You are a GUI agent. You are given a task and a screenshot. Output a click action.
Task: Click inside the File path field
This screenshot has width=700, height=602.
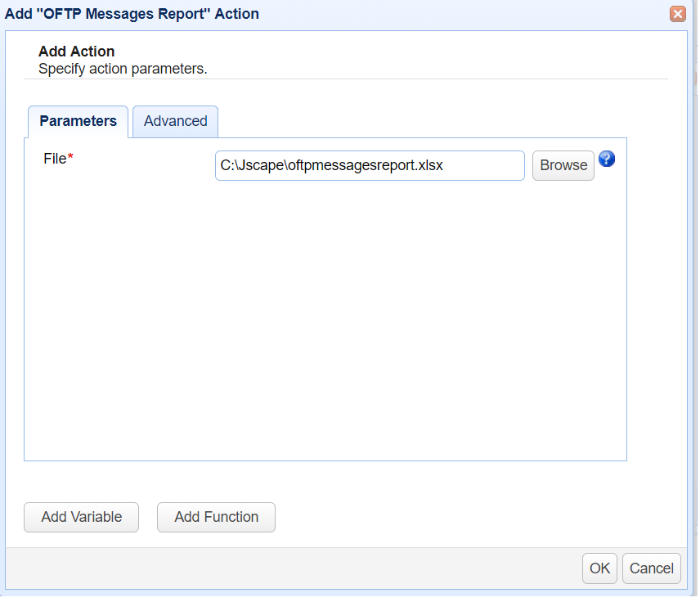(x=370, y=165)
